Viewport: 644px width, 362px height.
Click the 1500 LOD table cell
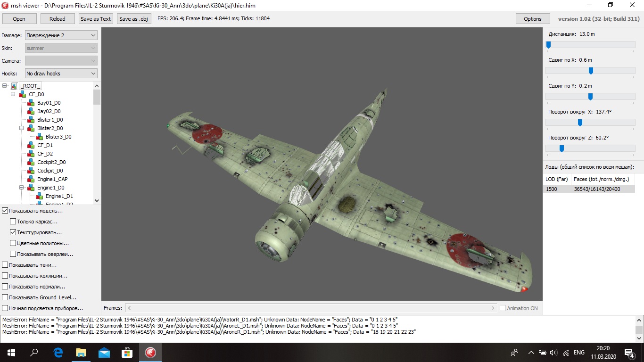point(557,189)
